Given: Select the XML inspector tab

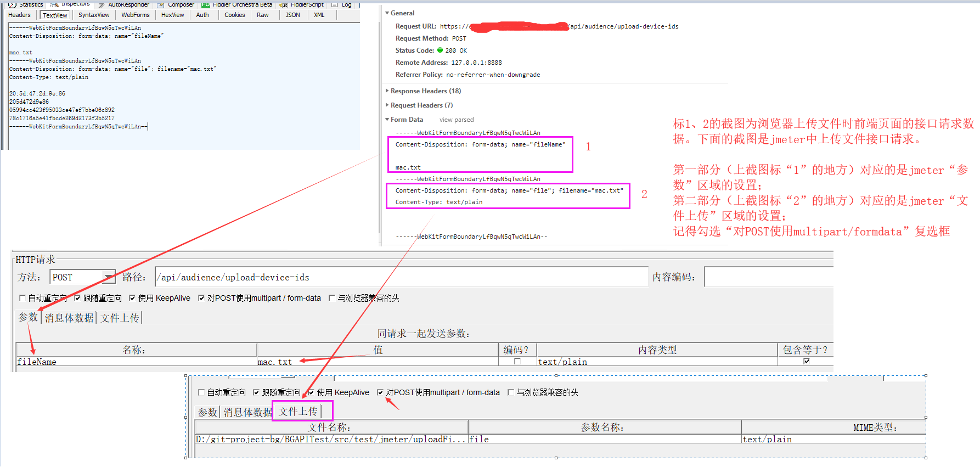Looking at the screenshot, I should 319,15.
